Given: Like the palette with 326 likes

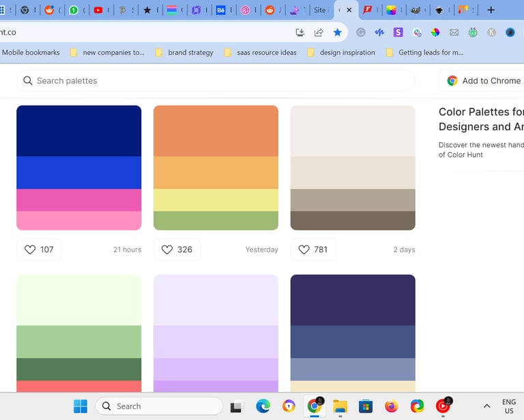Looking at the screenshot, I should 177,250.
